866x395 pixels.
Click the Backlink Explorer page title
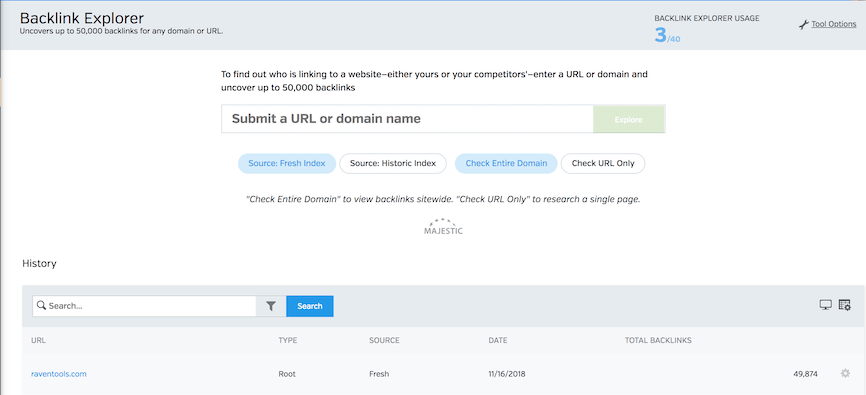tap(82, 18)
